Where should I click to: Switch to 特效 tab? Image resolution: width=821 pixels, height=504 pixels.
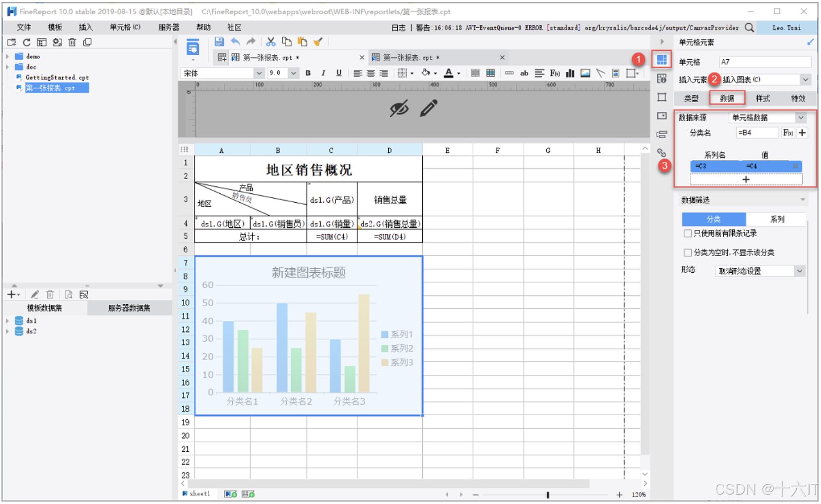coord(798,98)
